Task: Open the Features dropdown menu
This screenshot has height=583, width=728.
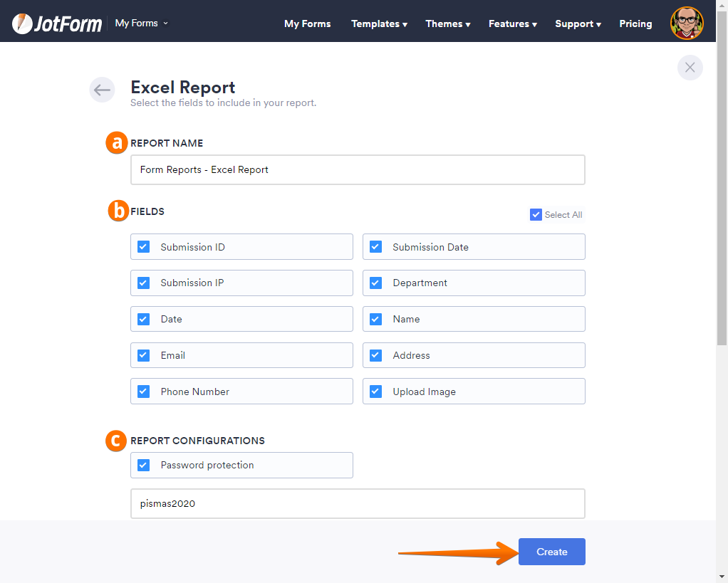Action: (512, 23)
